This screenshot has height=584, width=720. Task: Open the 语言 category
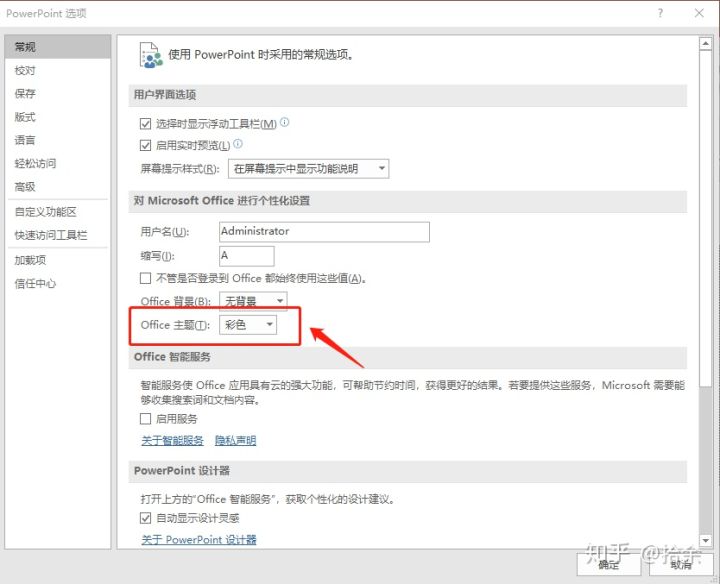pyautogui.click(x=58, y=140)
